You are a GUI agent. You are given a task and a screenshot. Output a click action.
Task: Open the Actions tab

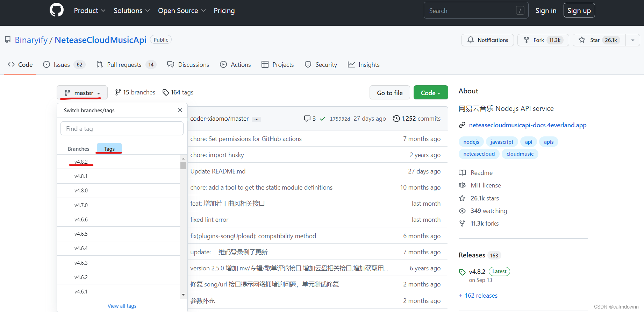coord(235,65)
